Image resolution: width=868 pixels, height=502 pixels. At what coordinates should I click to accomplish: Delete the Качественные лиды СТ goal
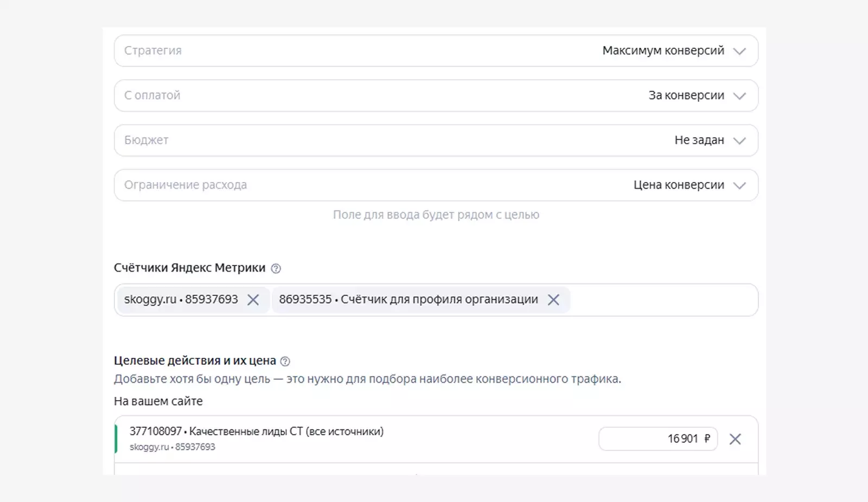coord(735,439)
